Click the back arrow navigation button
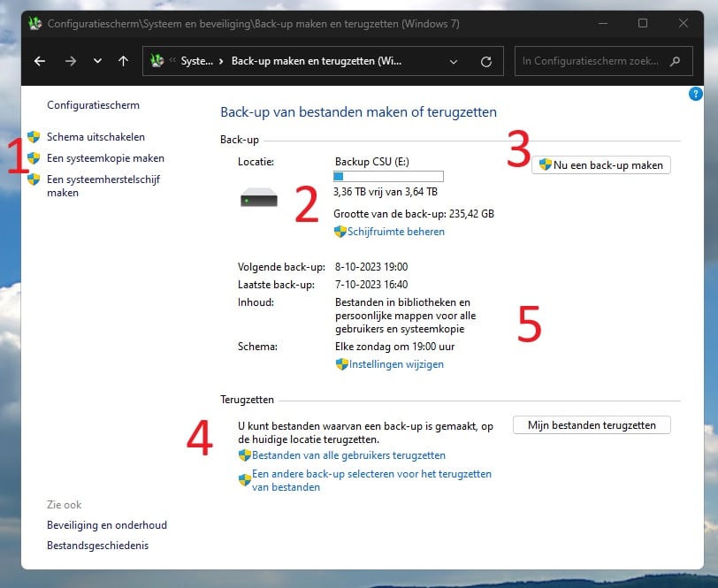Screen dimensions: 718x588 point(39,62)
